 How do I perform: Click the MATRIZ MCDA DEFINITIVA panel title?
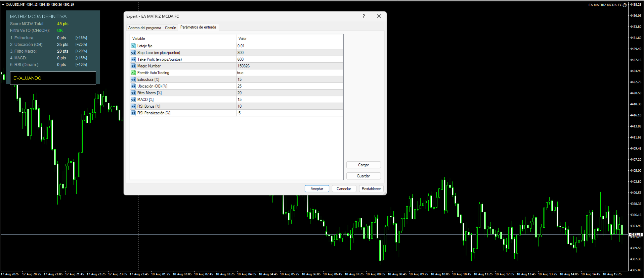(38, 16)
